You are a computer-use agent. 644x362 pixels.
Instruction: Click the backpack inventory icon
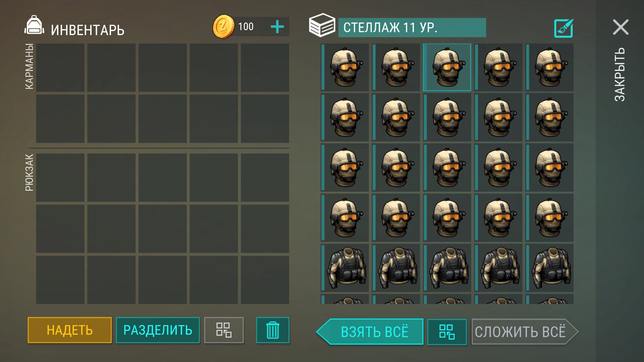pyautogui.click(x=34, y=25)
